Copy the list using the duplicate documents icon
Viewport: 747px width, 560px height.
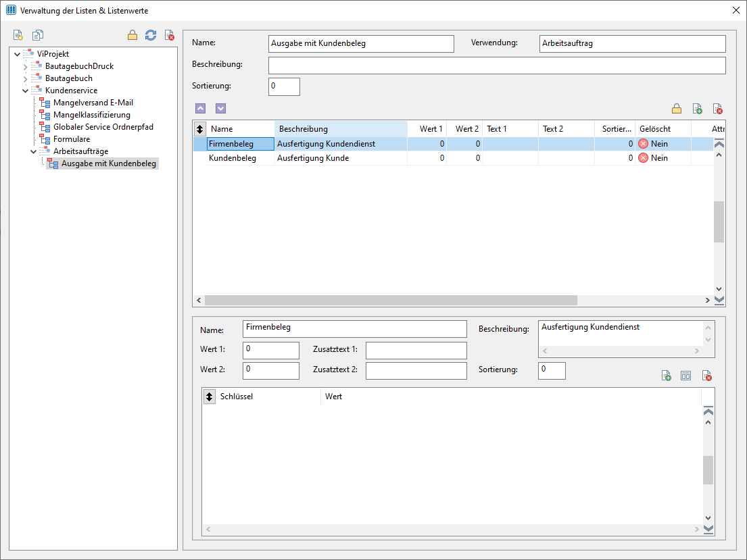pyautogui.click(x=38, y=35)
